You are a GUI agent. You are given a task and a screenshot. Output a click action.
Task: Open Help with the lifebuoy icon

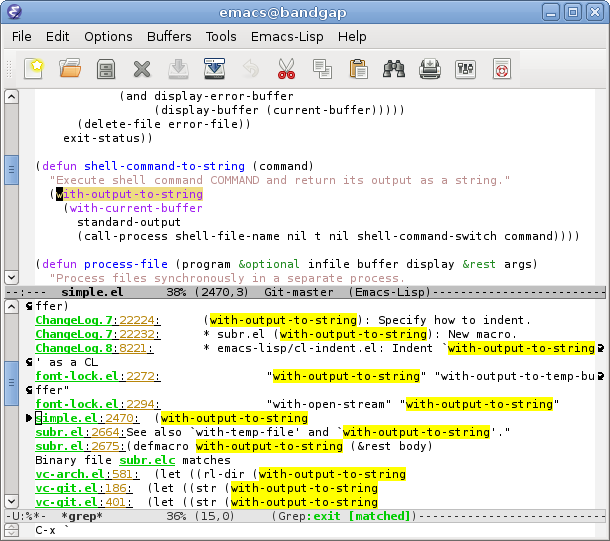pos(501,69)
